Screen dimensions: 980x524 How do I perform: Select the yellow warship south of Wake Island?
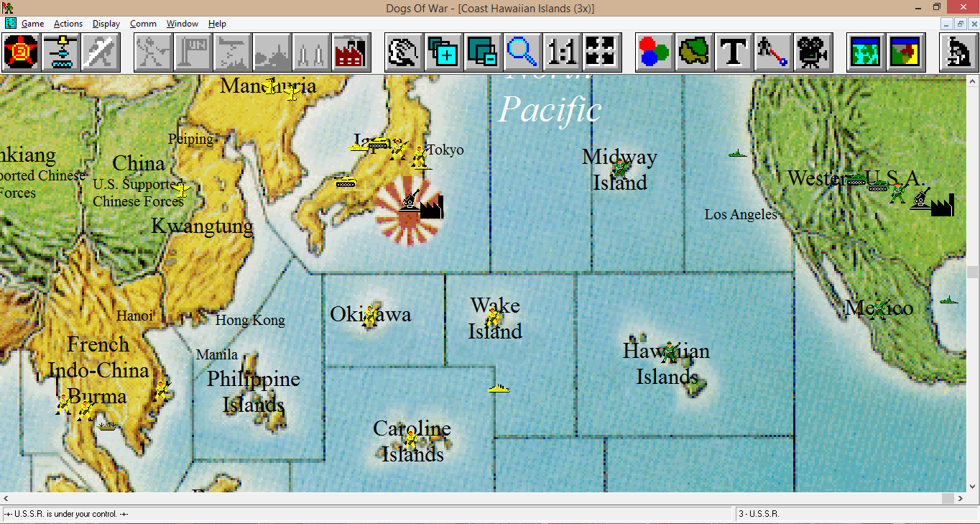[499, 389]
